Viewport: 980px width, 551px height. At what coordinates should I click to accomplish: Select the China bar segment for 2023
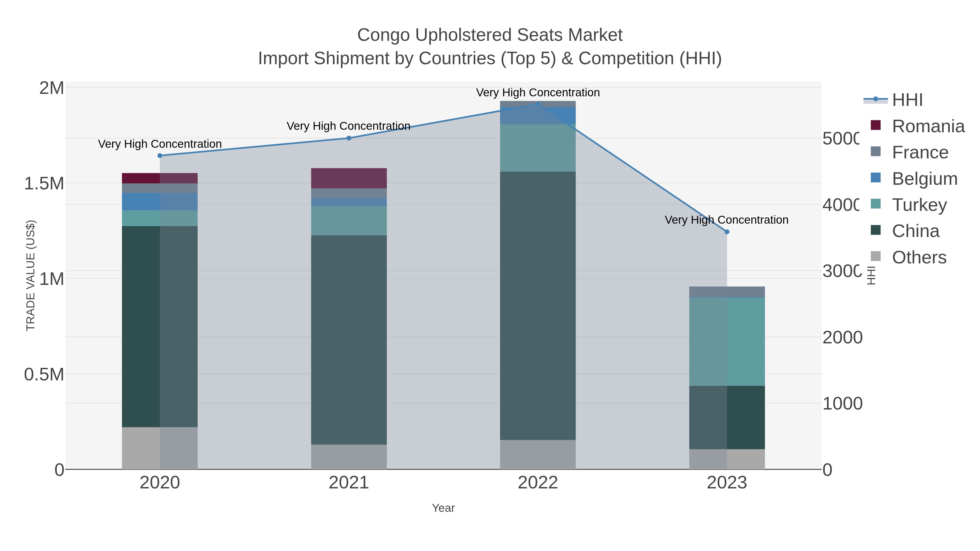point(727,417)
